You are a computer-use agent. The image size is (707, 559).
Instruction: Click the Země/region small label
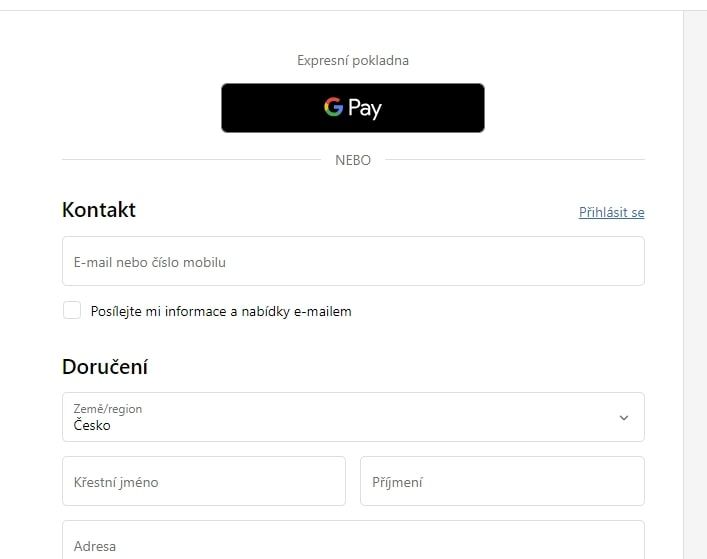108,409
